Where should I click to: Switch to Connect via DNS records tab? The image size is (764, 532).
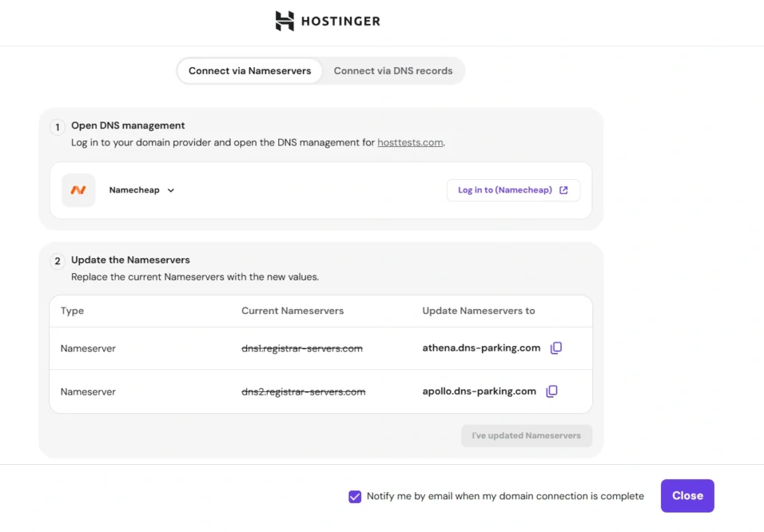pos(392,71)
